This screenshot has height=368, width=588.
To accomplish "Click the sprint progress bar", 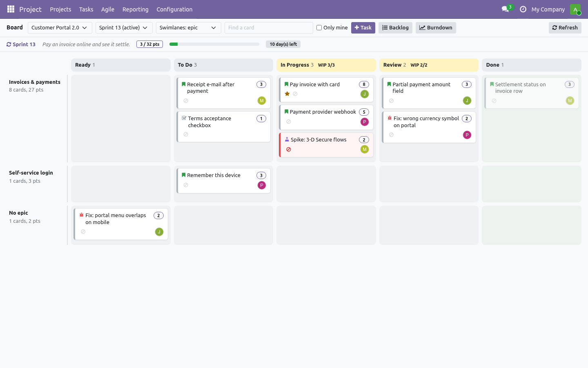I will 214,44.
